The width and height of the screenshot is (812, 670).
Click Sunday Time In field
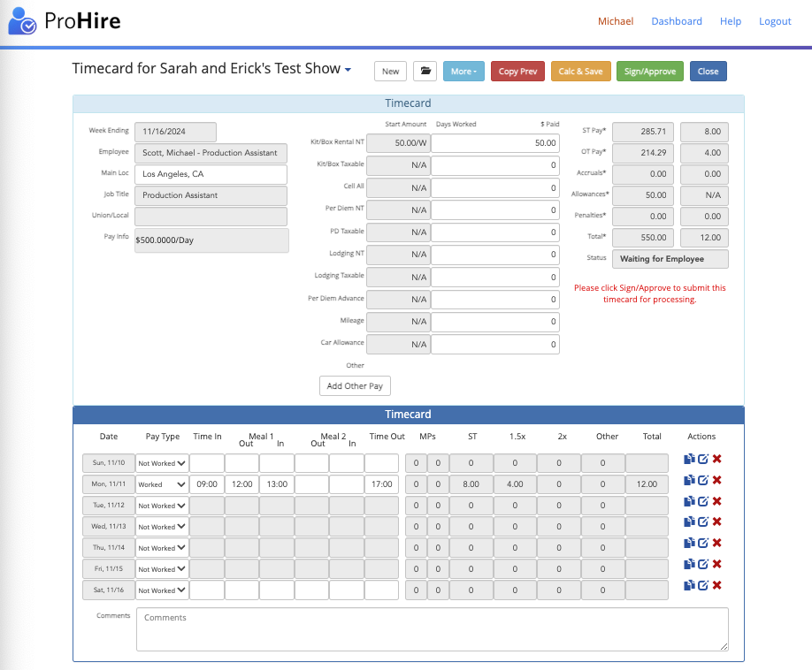click(x=207, y=463)
